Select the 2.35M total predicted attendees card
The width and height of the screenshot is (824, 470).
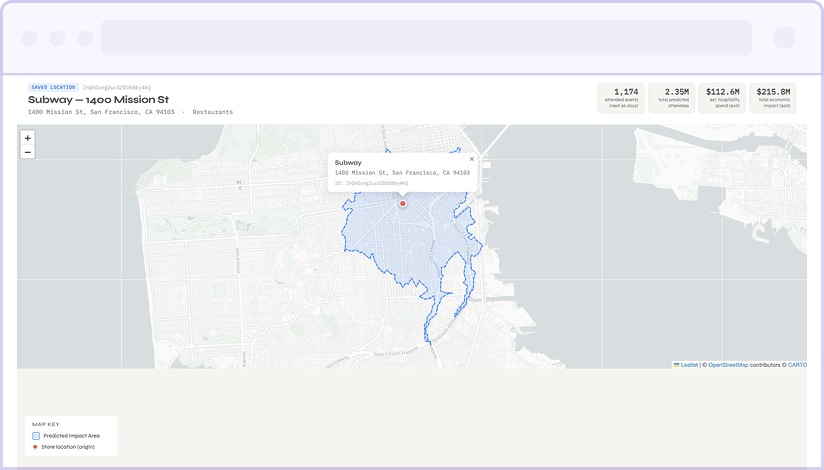[x=672, y=98]
